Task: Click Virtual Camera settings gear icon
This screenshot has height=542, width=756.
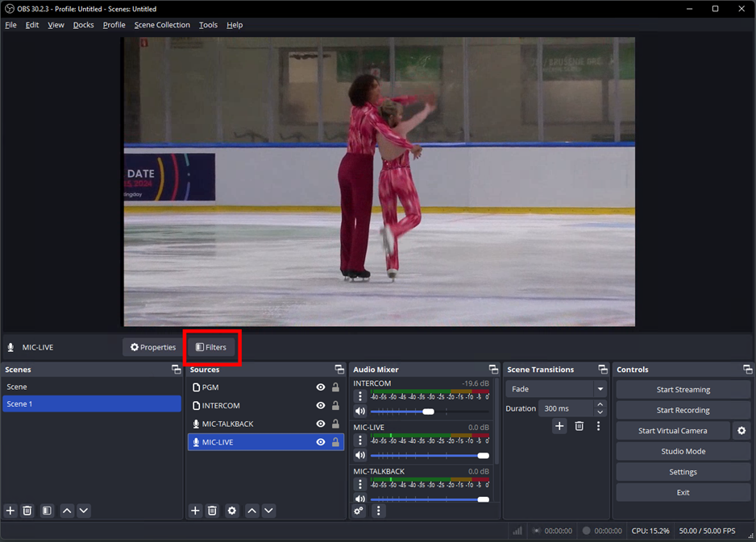Action: [741, 431]
